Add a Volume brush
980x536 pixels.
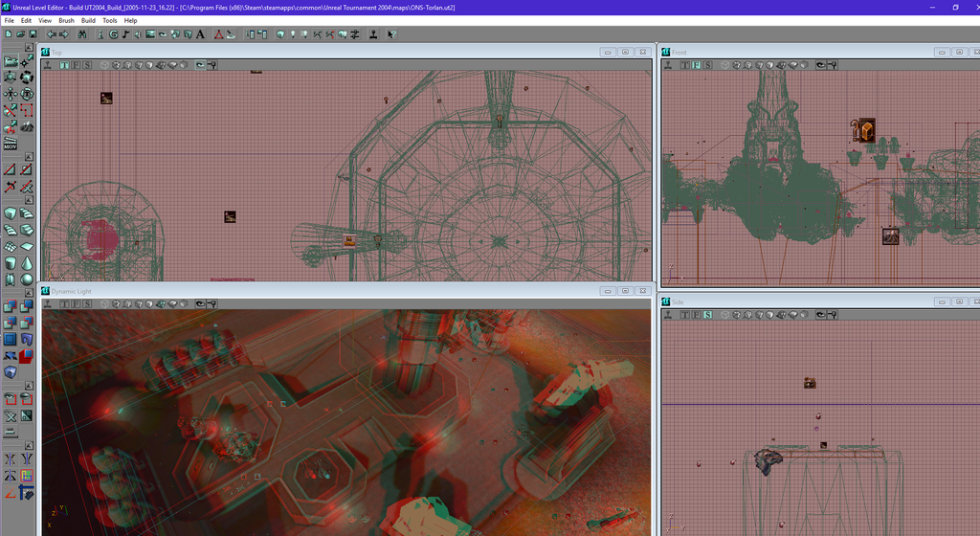11,371
